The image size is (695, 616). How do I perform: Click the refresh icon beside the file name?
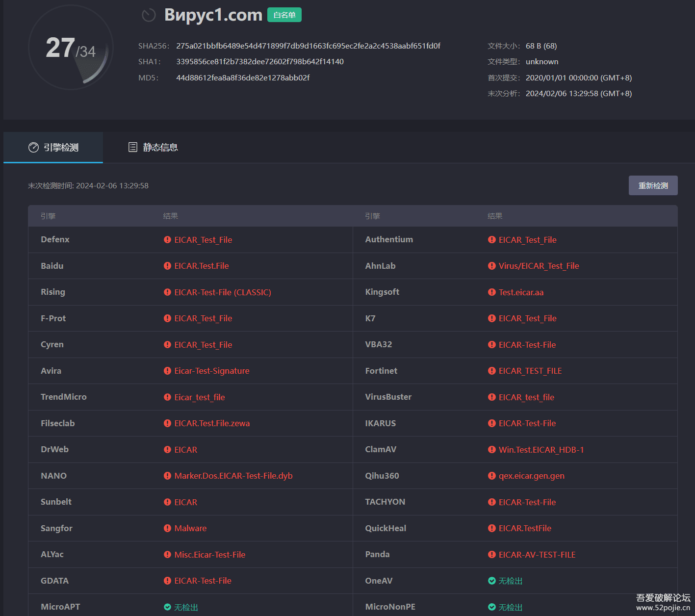coord(149,15)
